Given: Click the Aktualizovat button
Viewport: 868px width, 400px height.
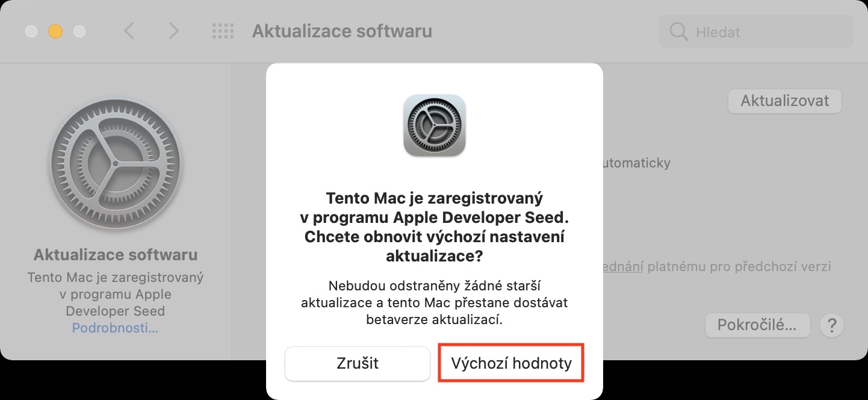Looking at the screenshot, I should 784,101.
